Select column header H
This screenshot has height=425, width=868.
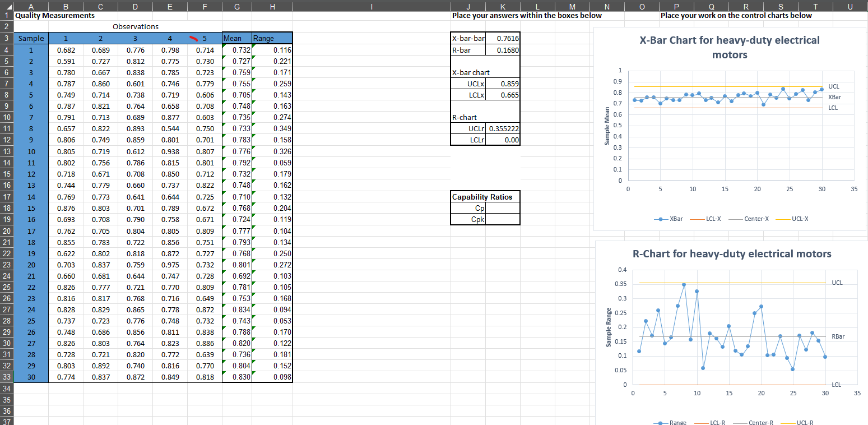pos(272,6)
